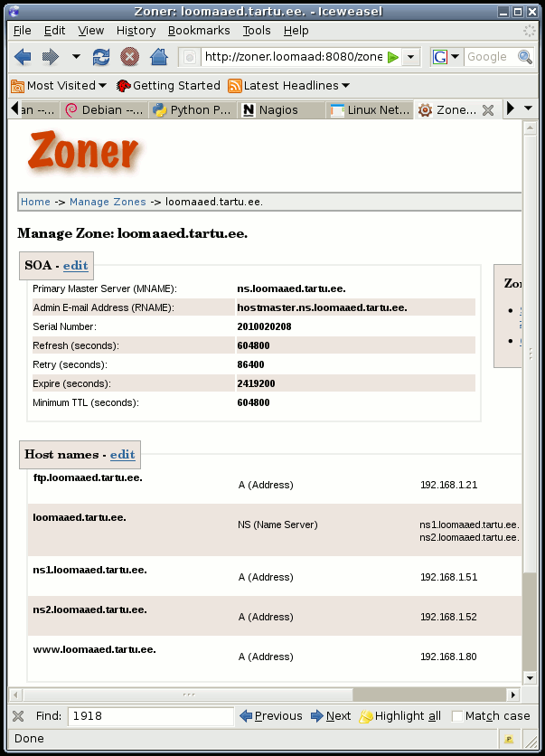Click the Zoner logo
This screenshot has width=545, height=756.
point(83,152)
